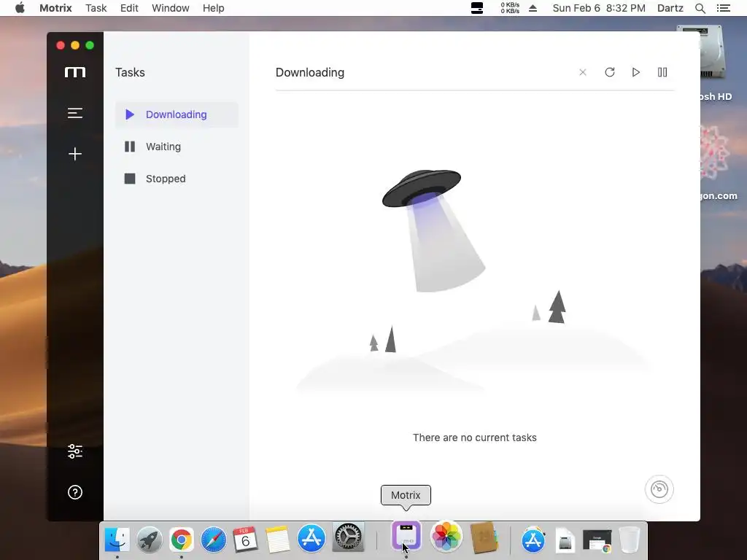
Task: Click the network speed KB/s indicator
Action: click(510, 8)
